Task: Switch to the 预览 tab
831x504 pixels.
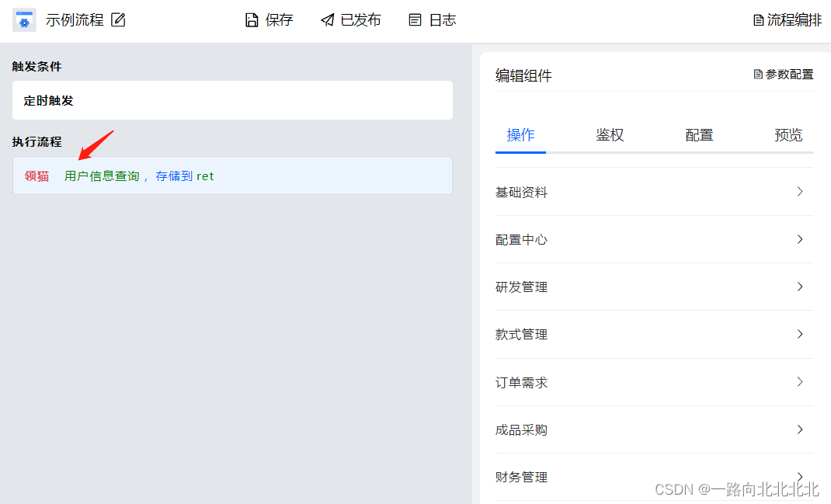Action: (x=788, y=135)
